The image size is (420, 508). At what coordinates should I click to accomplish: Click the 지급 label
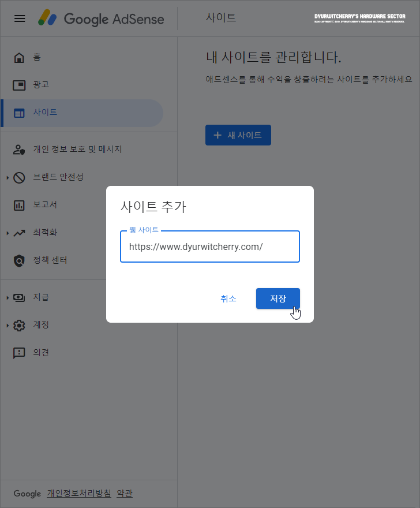tap(41, 297)
